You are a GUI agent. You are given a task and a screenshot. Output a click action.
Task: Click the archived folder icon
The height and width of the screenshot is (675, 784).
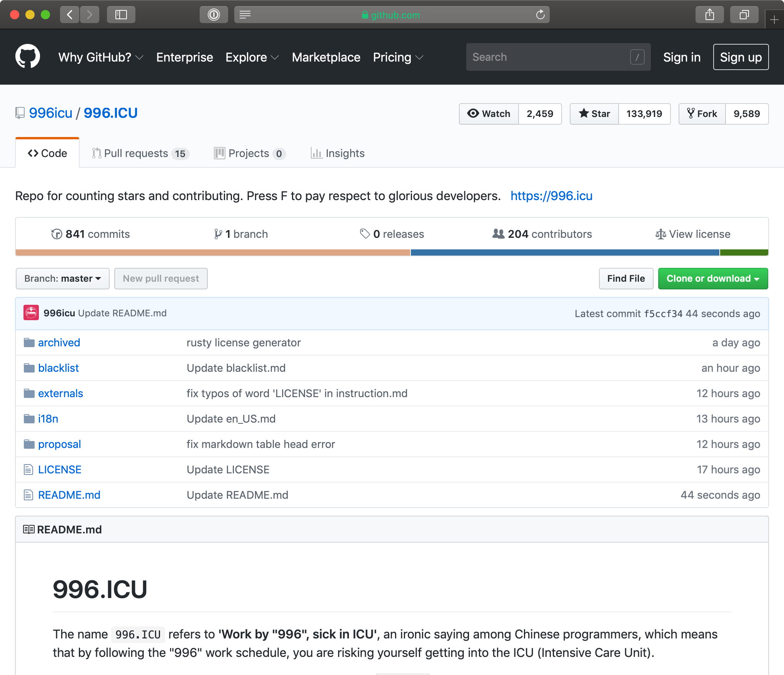[x=29, y=343]
